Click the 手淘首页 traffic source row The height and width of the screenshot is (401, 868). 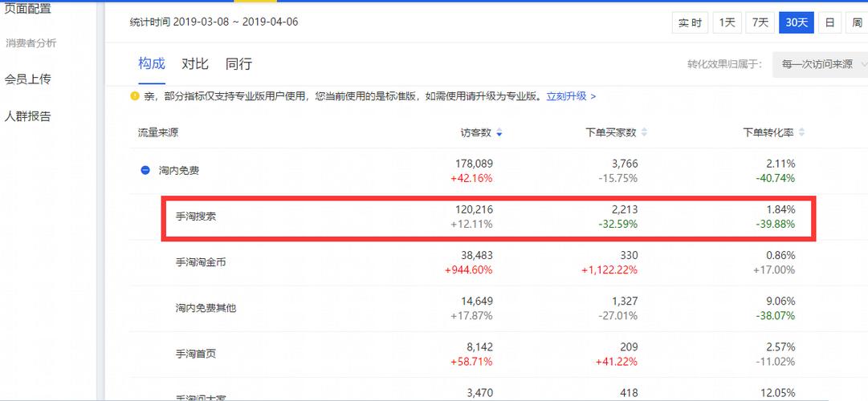tap(196, 354)
